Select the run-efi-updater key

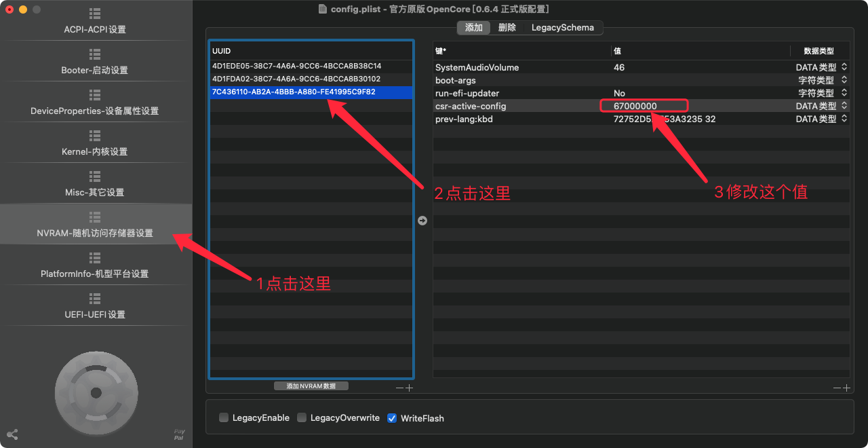pos(467,93)
